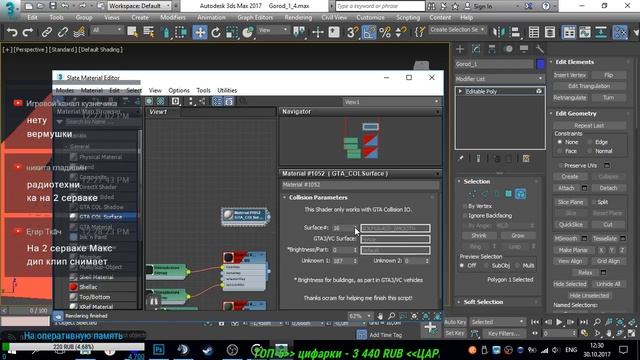Open the Create Selection Set dropdown

point(457,30)
